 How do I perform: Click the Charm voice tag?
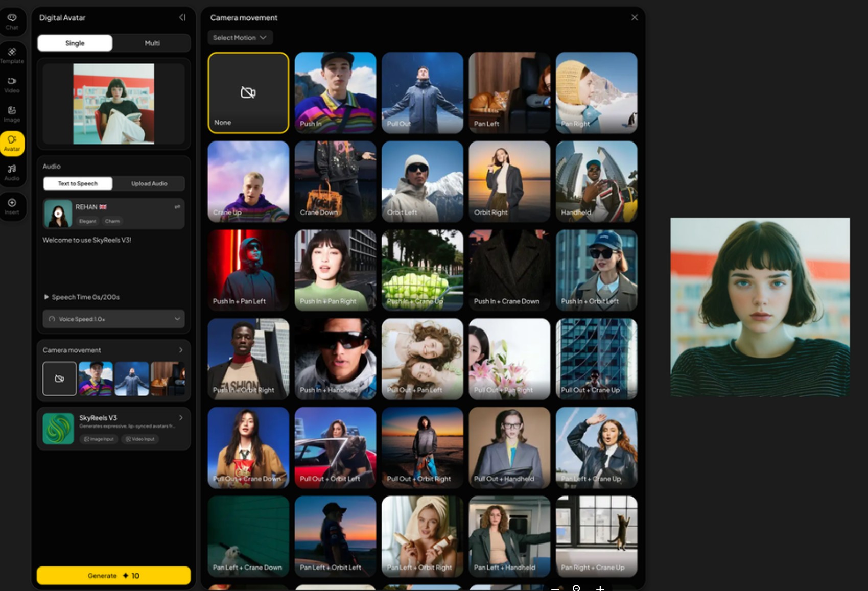112,221
